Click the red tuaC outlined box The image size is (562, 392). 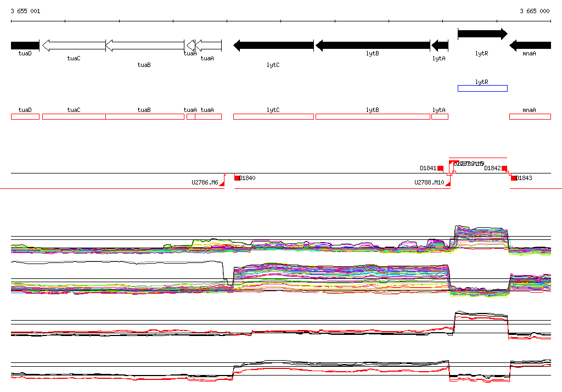74,116
